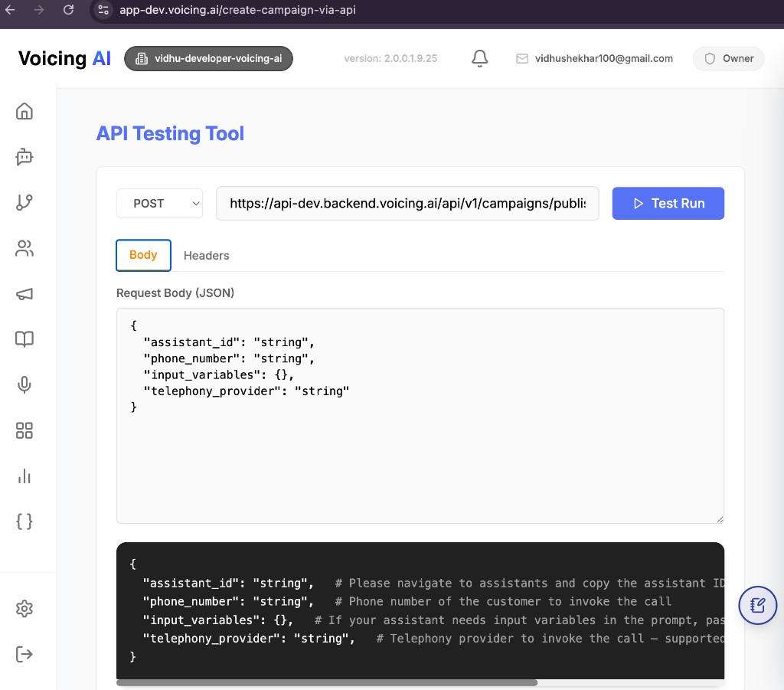Click the floating notes edit icon
This screenshot has height=690, width=784.
pos(757,605)
